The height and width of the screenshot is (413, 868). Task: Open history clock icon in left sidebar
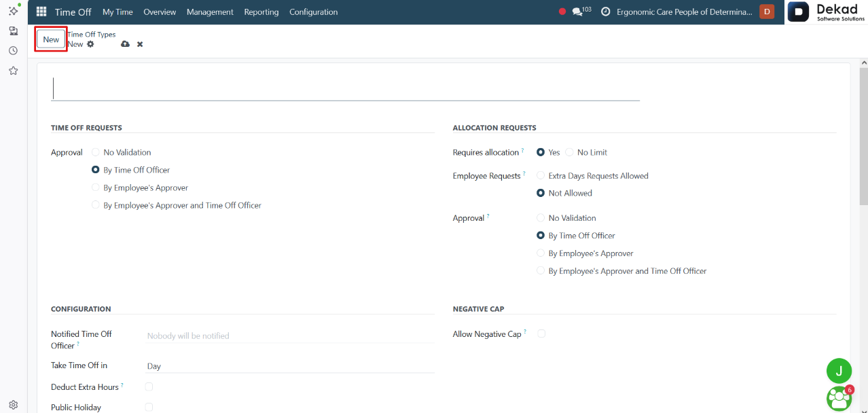pos(13,50)
